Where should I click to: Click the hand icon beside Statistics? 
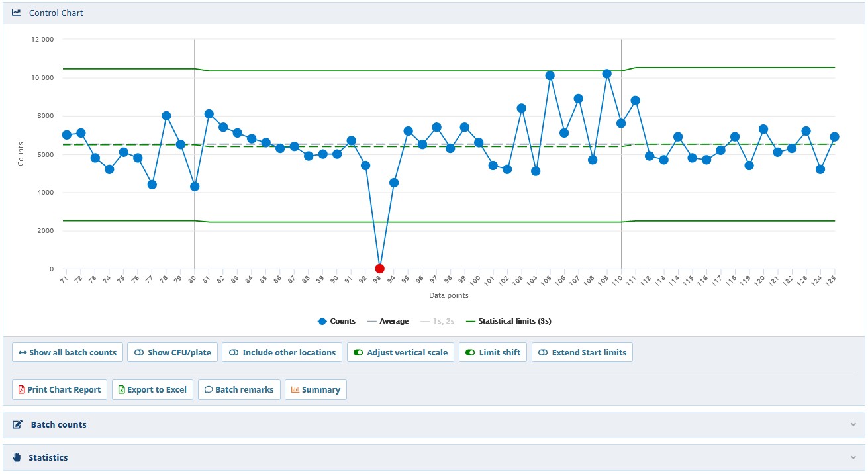pyautogui.click(x=17, y=458)
